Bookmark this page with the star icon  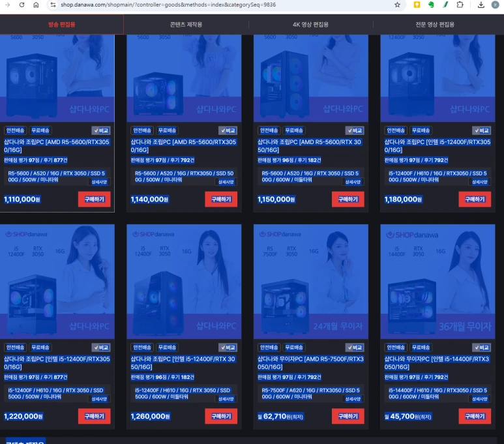[x=397, y=5]
